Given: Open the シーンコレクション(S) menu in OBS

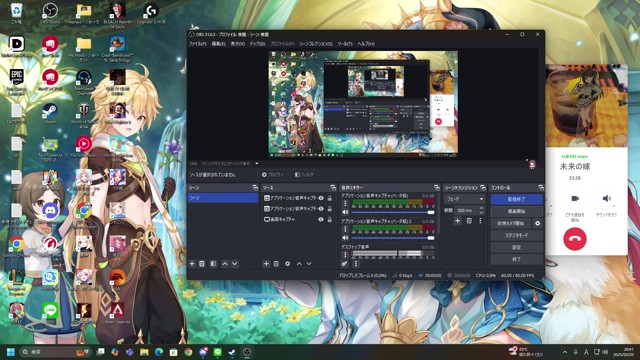Looking at the screenshot, I should pos(316,44).
